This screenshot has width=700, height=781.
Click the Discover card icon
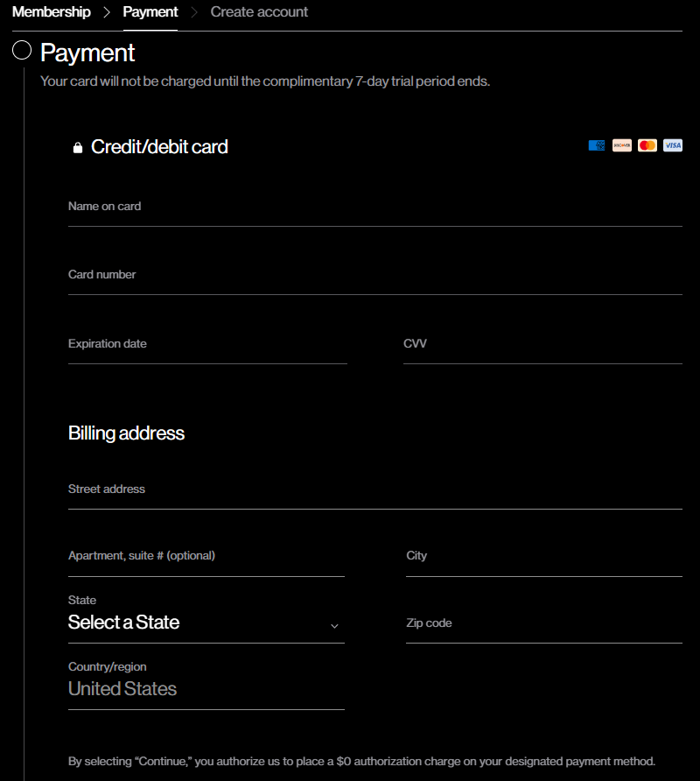tap(622, 145)
